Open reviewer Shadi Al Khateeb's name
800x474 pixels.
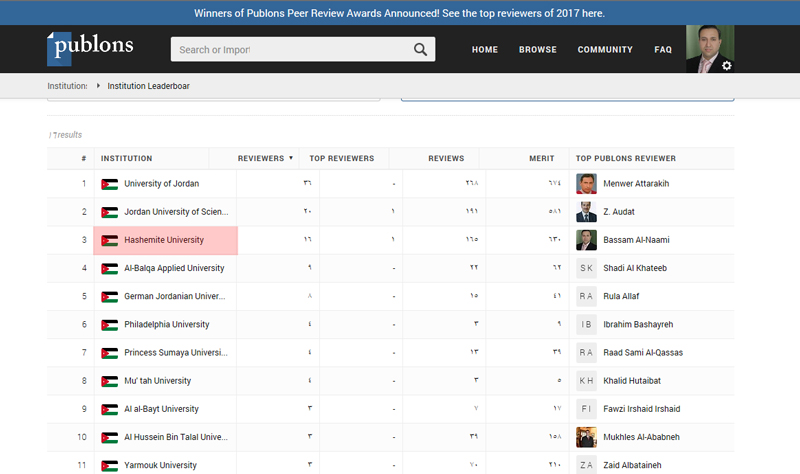point(635,268)
